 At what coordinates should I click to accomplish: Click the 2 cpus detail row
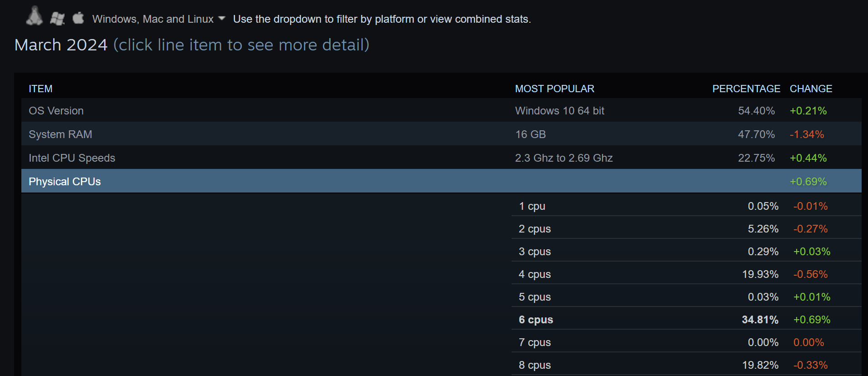click(x=687, y=228)
